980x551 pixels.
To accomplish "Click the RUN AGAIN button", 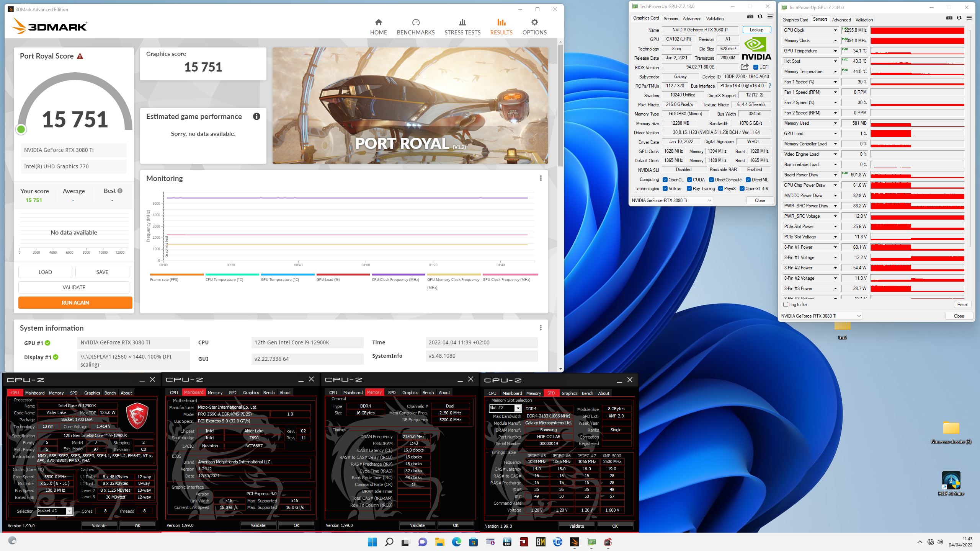I will 75,303.
